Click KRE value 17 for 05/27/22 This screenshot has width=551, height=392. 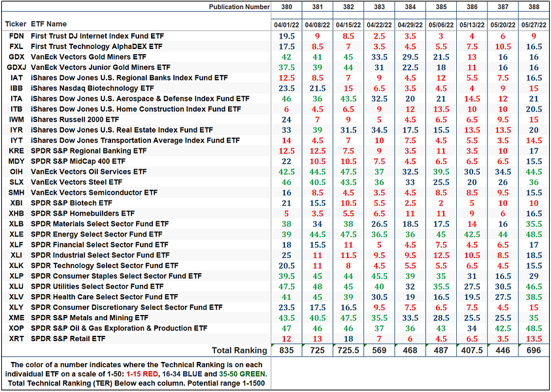tap(534, 151)
